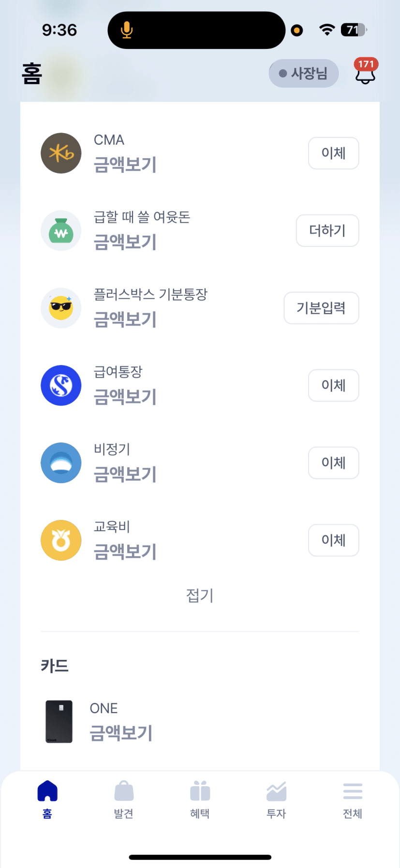Show amount for the ONE card

(121, 733)
